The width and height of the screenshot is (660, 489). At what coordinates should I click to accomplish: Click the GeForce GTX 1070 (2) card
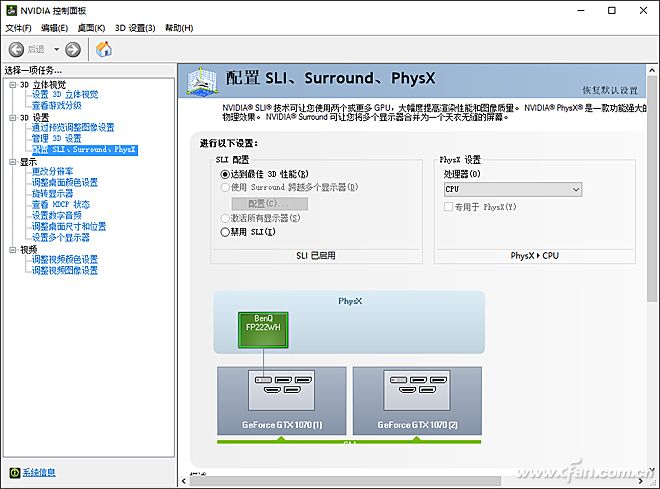[417, 401]
